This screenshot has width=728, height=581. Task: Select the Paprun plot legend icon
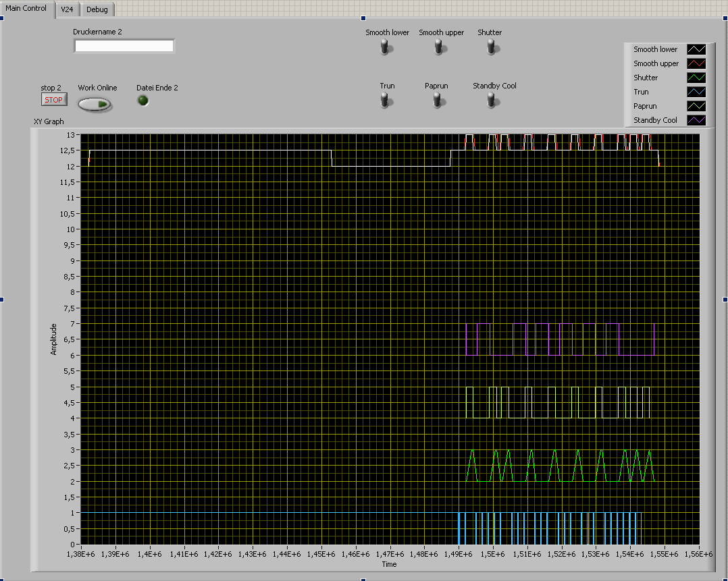coord(696,106)
